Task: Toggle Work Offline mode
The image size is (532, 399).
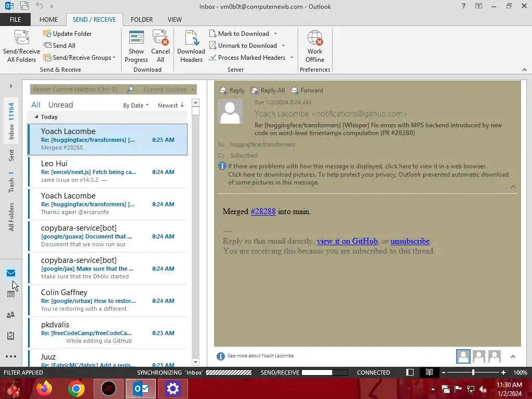Action: [x=315, y=46]
